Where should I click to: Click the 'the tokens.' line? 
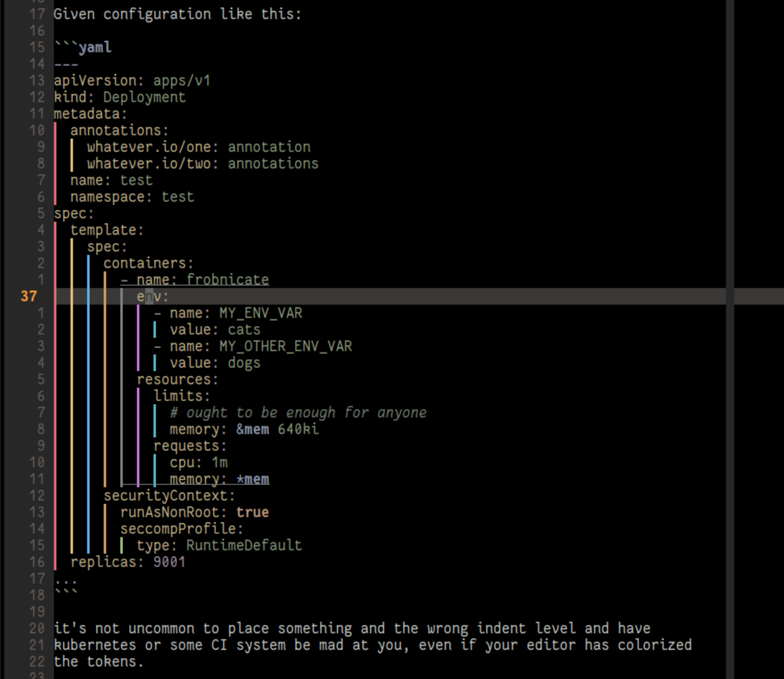pos(99,662)
